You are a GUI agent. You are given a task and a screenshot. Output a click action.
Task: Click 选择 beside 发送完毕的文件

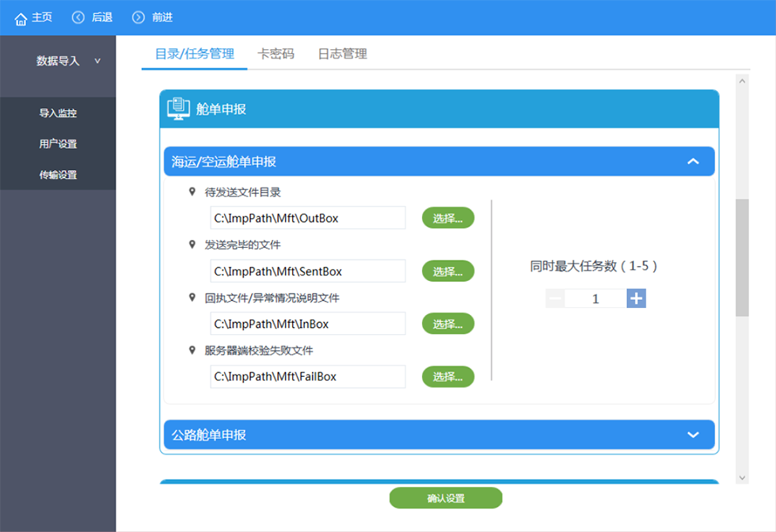[x=447, y=271]
